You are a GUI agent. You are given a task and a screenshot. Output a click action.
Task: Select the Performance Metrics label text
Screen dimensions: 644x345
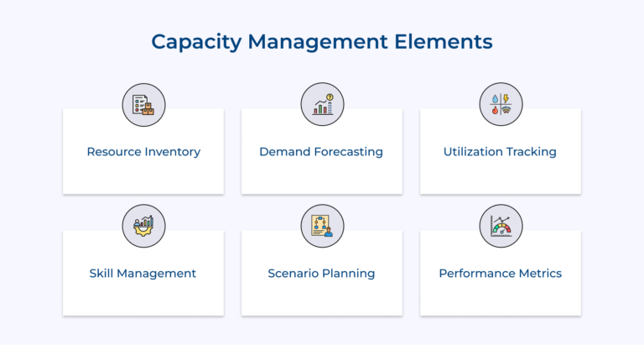click(501, 274)
